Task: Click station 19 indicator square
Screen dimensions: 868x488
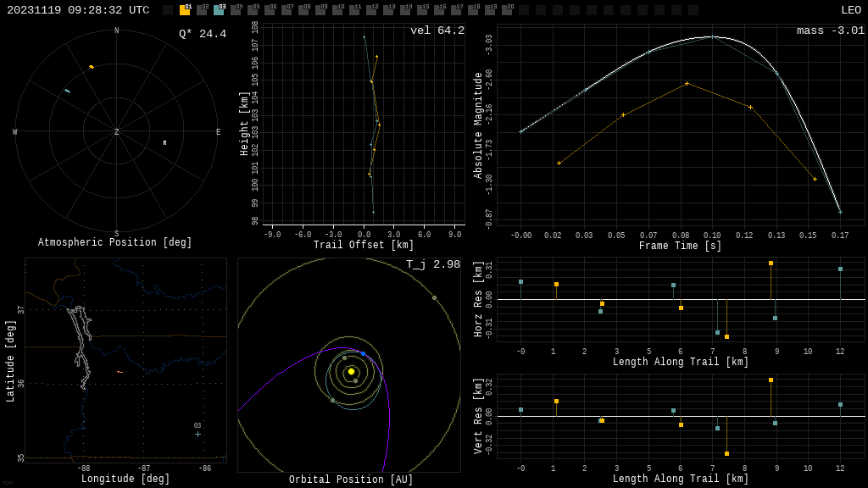Action: click(x=490, y=10)
